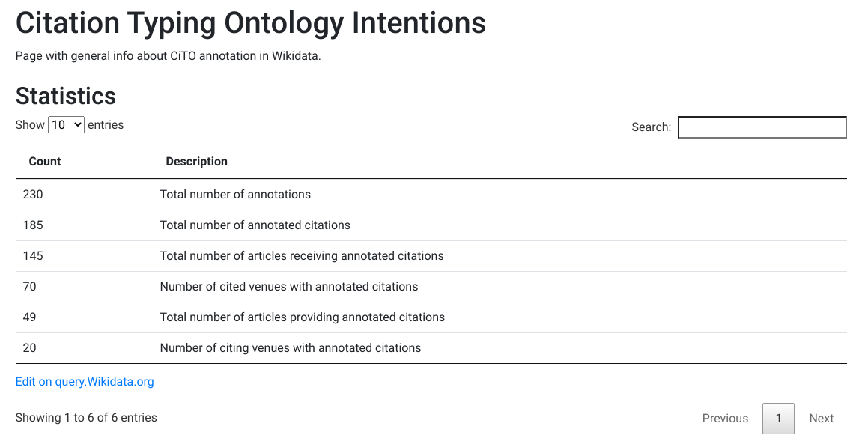The width and height of the screenshot is (868, 447).
Task: Click the Number of citing venues row
Action: point(431,348)
